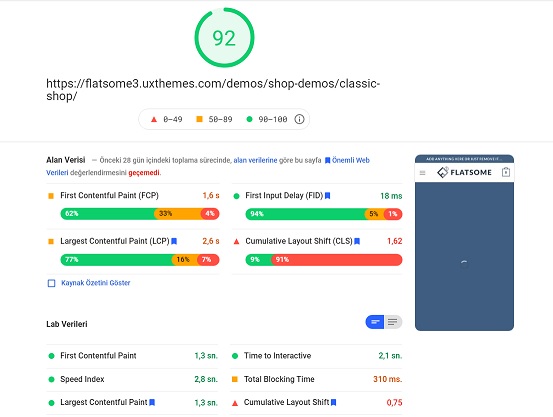Viewport: 553px width, 417px height.
Task: Switch to compact lab data view
Action: pos(375,322)
